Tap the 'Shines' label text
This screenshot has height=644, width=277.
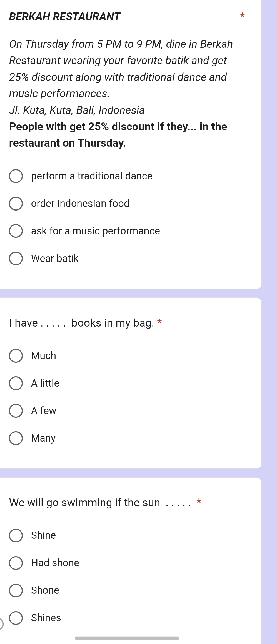(x=46, y=618)
